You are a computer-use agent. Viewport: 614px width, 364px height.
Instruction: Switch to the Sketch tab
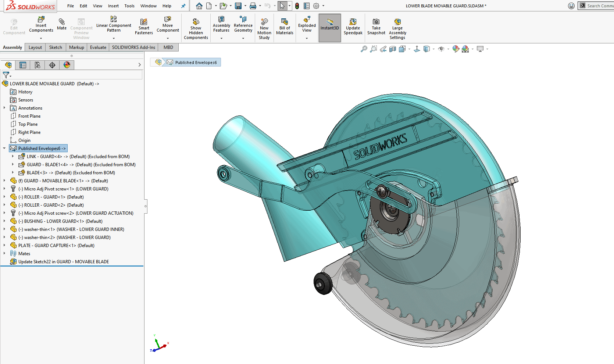[56, 47]
